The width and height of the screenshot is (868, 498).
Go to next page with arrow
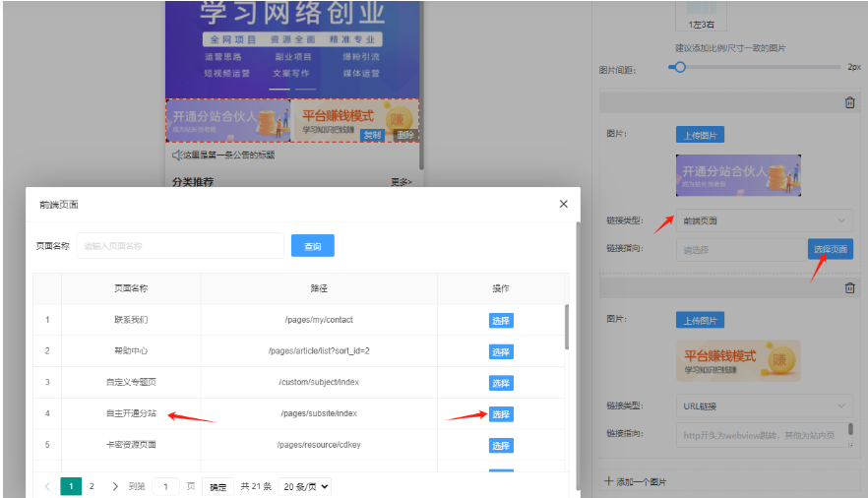115,486
